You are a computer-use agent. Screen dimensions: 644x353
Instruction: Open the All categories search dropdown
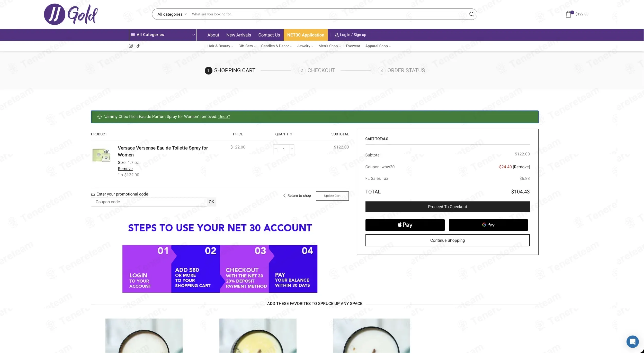pos(172,14)
